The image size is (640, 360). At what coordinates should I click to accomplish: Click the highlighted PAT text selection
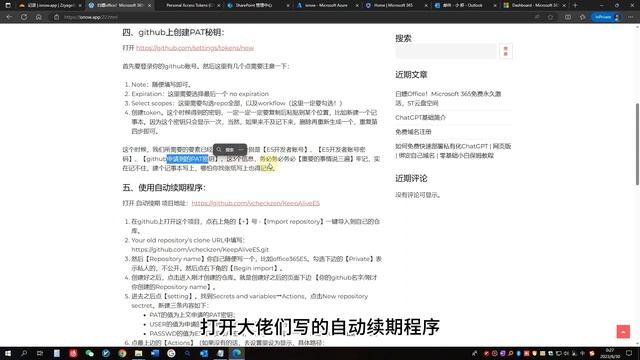pyautogui.click(x=187, y=159)
